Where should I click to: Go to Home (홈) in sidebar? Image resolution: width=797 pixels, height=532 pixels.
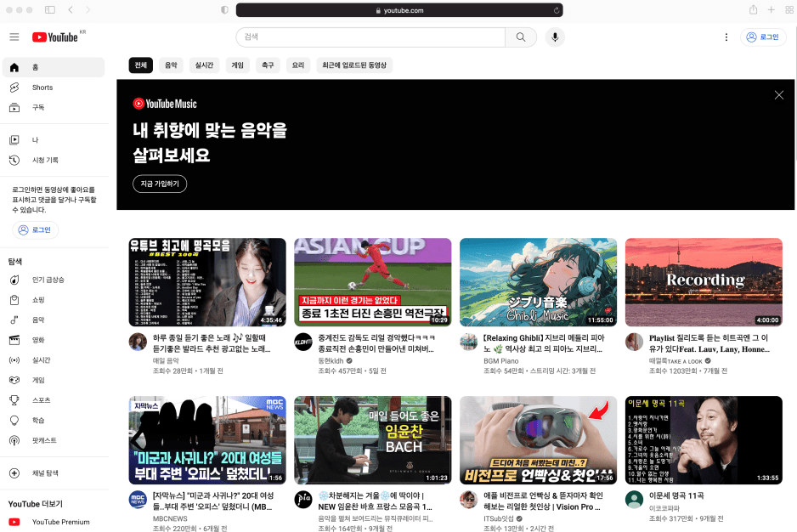[x=54, y=67]
